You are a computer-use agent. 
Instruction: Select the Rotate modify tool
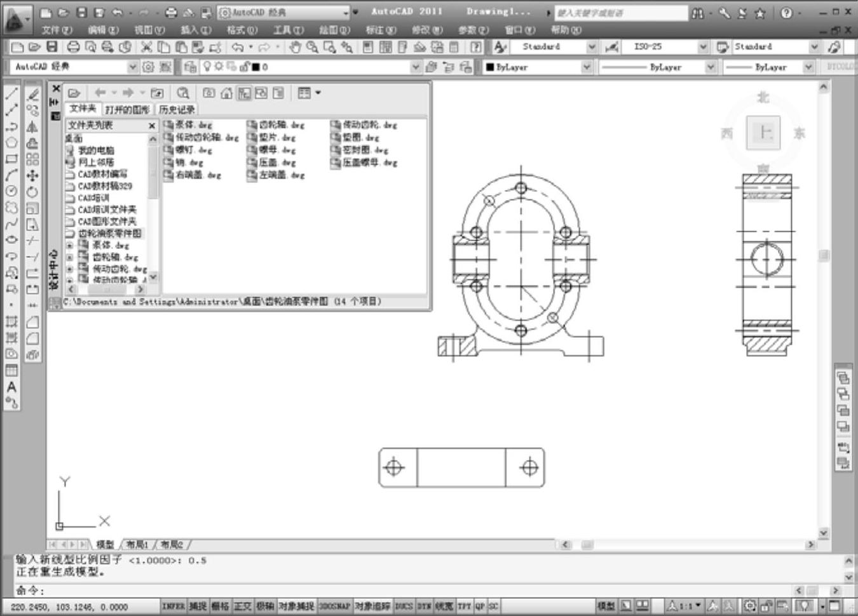(x=33, y=192)
